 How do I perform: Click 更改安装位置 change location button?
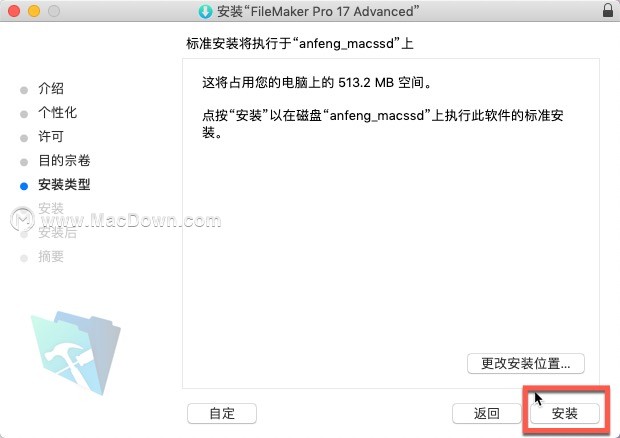(525, 363)
